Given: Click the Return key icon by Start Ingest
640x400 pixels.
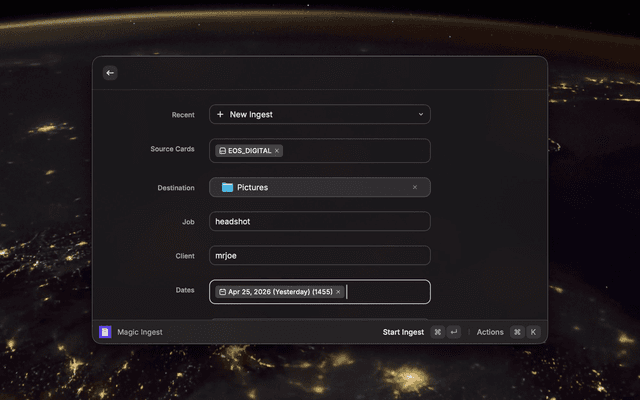Looking at the screenshot, I should click(454, 332).
